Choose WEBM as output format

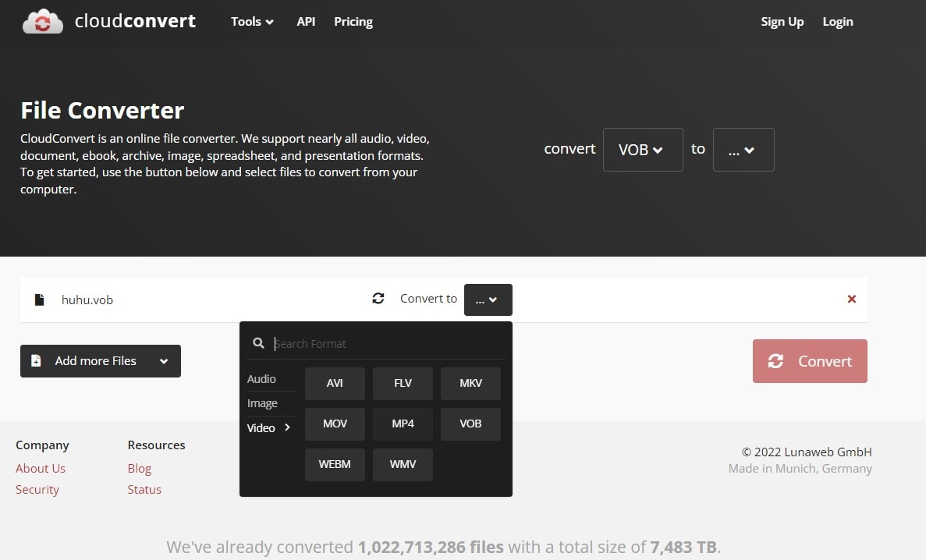point(335,464)
